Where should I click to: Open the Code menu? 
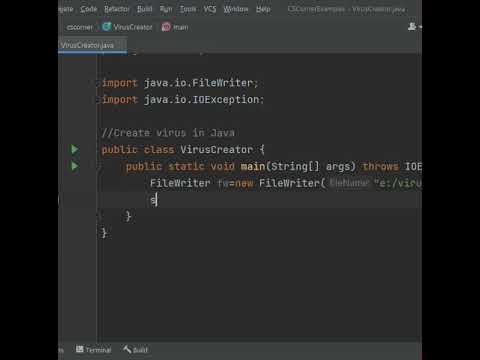pyautogui.click(x=89, y=9)
